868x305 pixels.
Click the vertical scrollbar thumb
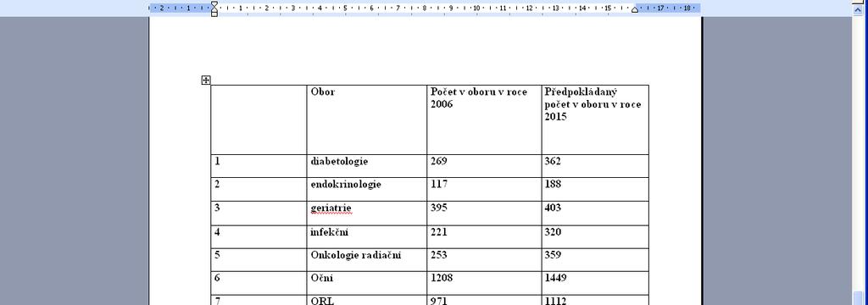tap(858, 297)
